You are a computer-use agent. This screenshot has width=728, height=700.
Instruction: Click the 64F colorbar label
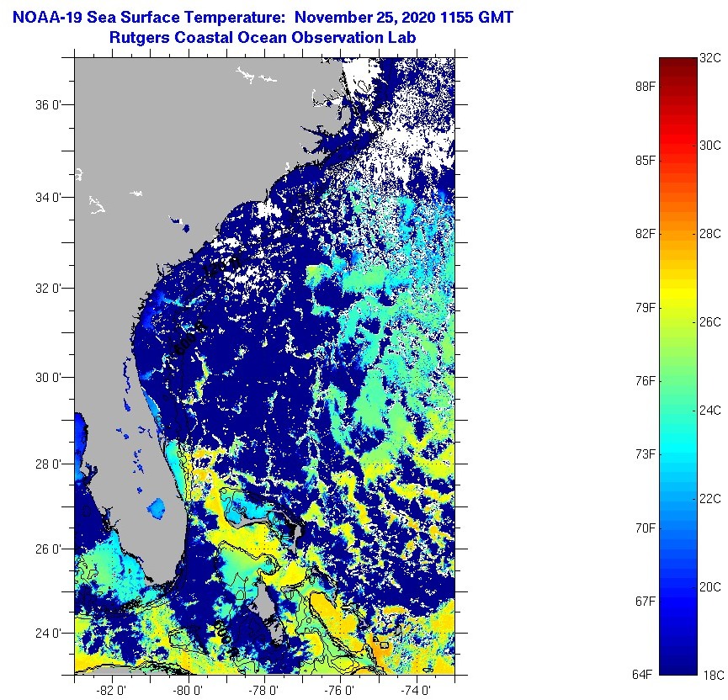(x=643, y=675)
